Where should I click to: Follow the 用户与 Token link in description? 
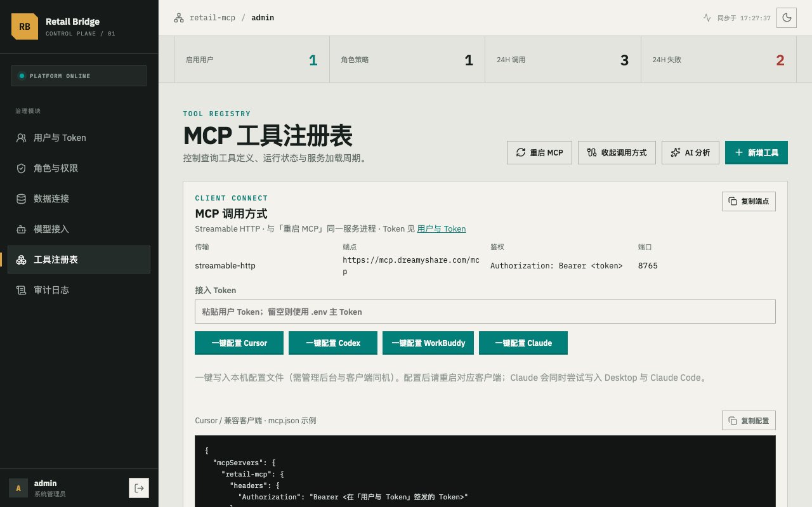click(x=442, y=229)
